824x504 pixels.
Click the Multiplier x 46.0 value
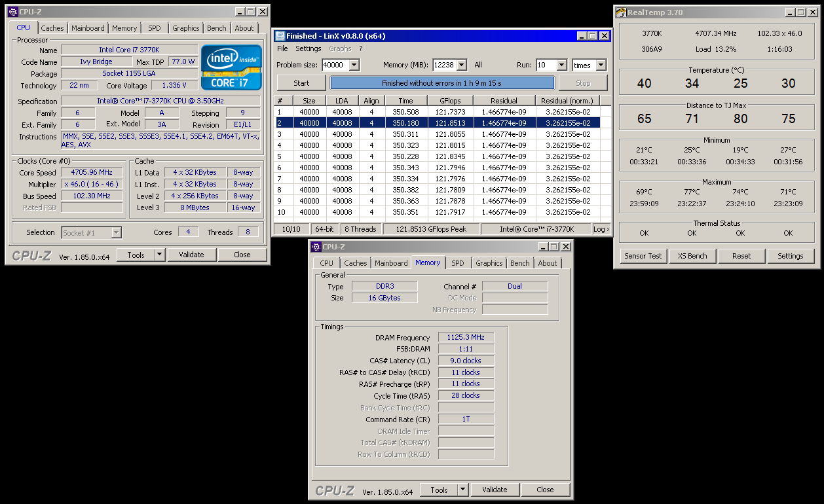[92, 185]
